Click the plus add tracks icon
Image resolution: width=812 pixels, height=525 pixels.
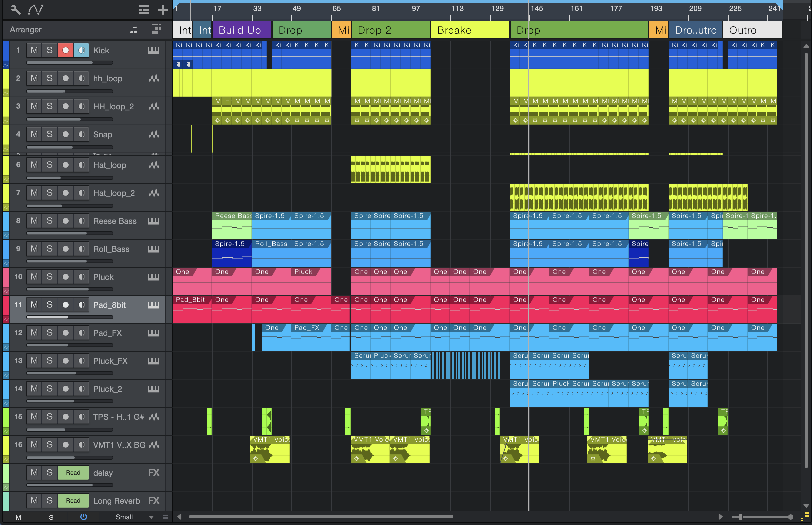pos(163,9)
